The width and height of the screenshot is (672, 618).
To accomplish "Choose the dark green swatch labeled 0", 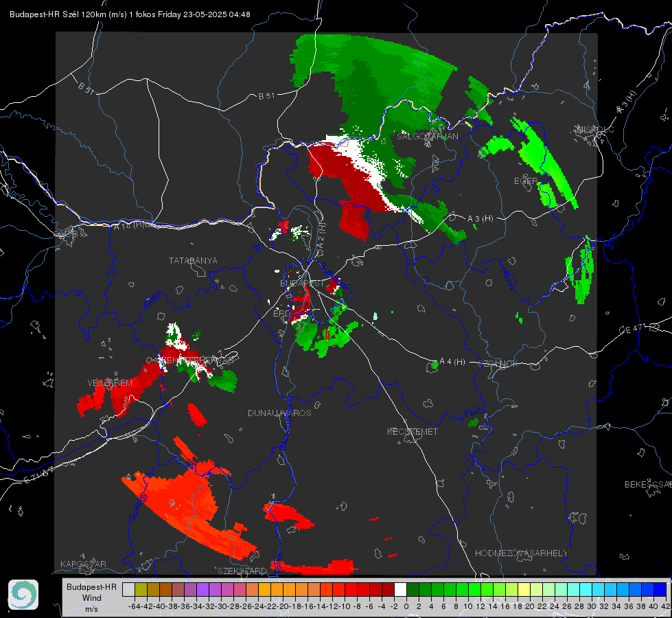I will coord(413,590).
